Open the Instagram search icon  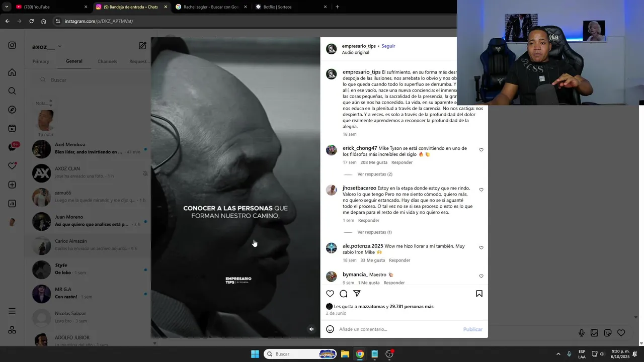click(12, 91)
